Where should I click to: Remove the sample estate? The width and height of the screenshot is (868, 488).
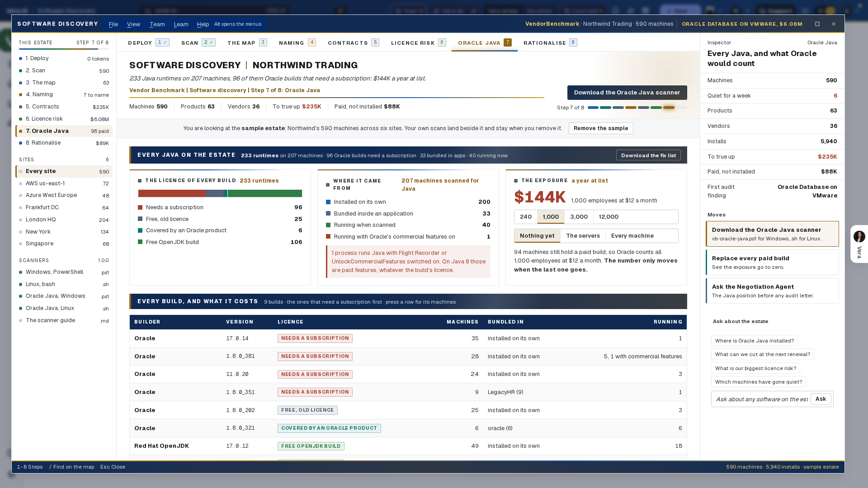point(601,128)
